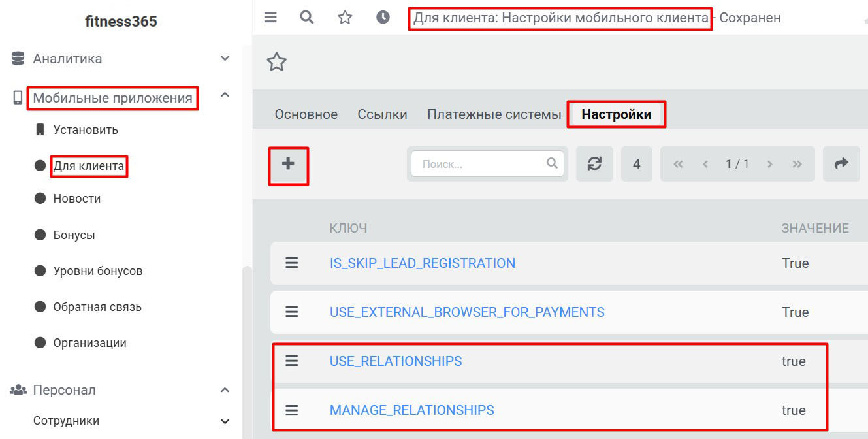Collapse the Персонал section chevron
868x439 pixels.
[225, 390]
